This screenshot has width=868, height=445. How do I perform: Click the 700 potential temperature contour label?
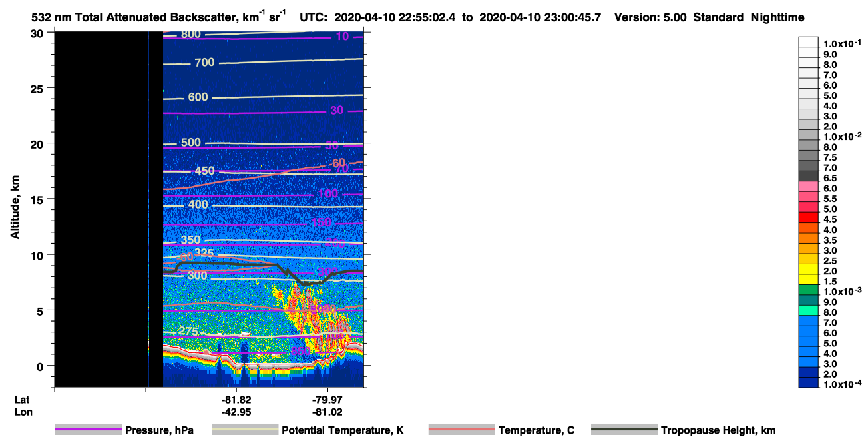coord(204,63)
